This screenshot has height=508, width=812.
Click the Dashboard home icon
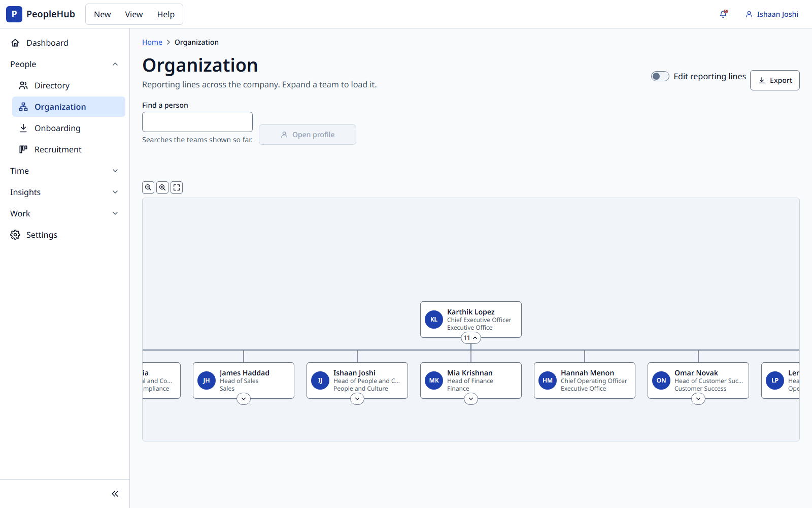pos(15,43)
